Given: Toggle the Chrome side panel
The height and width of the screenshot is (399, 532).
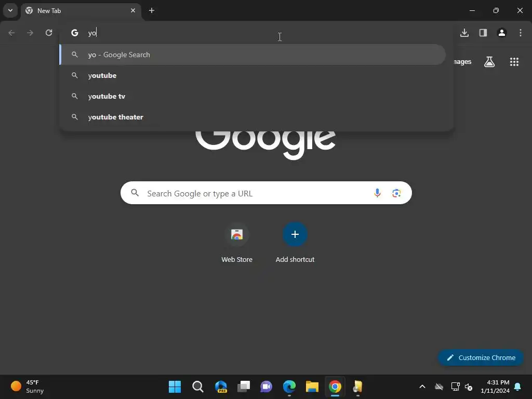Looking at the screenshot, I should pyautogui.click(x=483, y=33).
